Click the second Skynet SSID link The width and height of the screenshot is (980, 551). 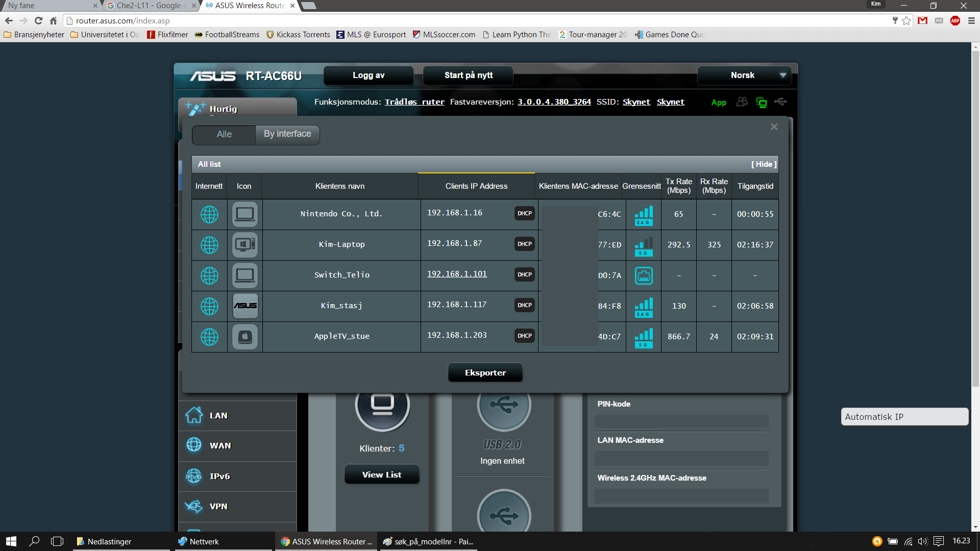tap(671, 102)
